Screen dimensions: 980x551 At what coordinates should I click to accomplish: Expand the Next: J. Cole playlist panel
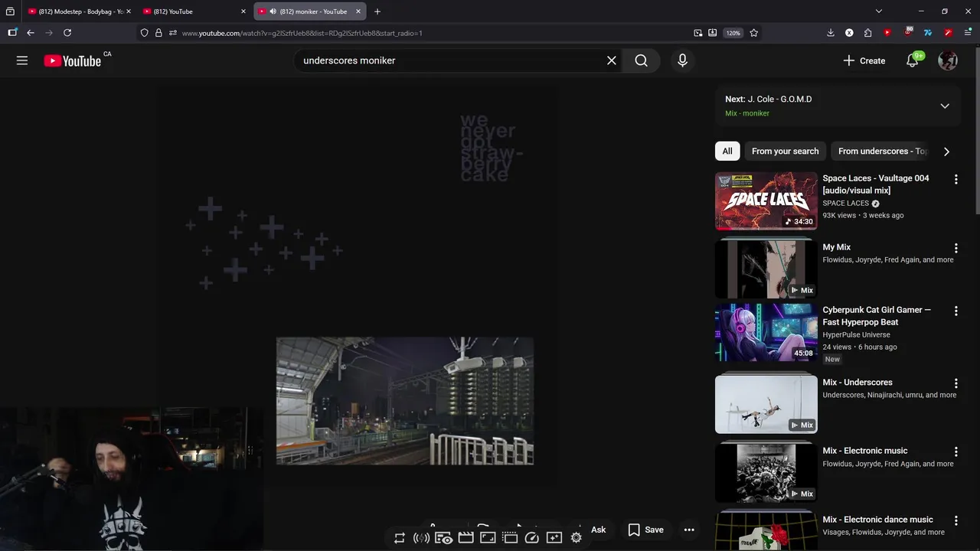coord(945,106)
